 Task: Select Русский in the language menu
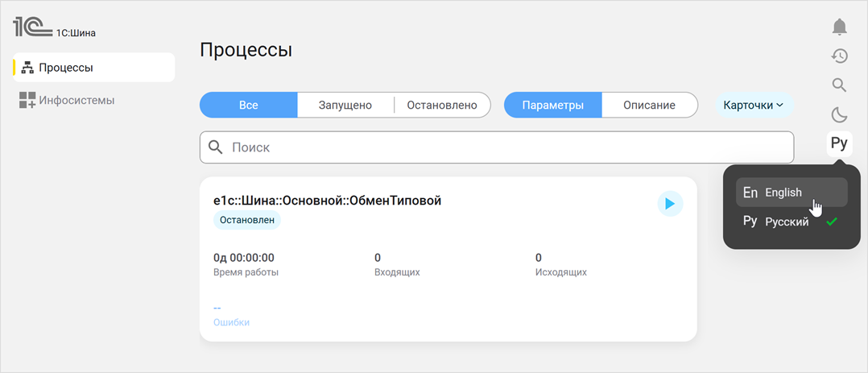pyautogui.click(x=792, y=222)
